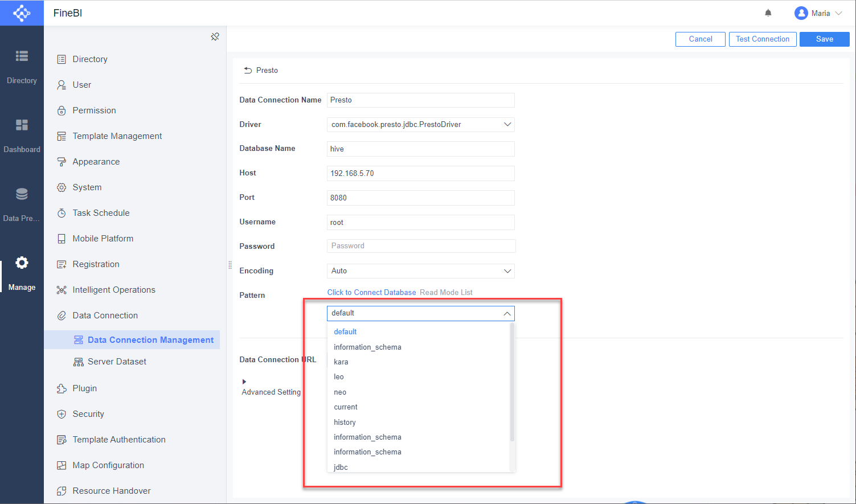This screenshot has width=856, height=504.
Task: Open the Driver dropdown
Action: (421, 125)
